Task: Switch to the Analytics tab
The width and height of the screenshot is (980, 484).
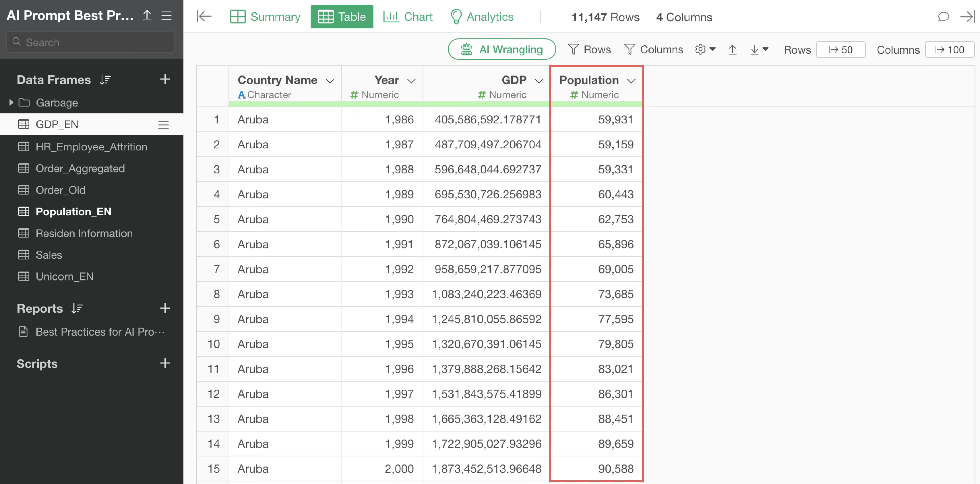Action: [482, 17]
